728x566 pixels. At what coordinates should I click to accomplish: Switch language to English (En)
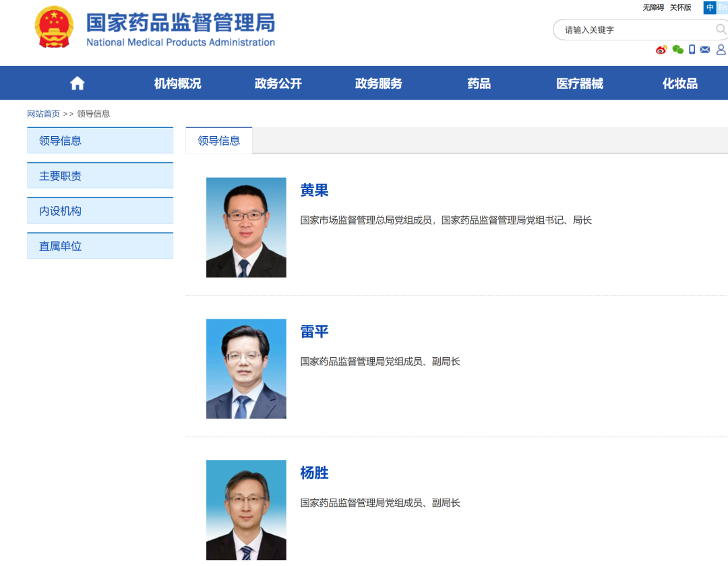[x=723, y=7]
